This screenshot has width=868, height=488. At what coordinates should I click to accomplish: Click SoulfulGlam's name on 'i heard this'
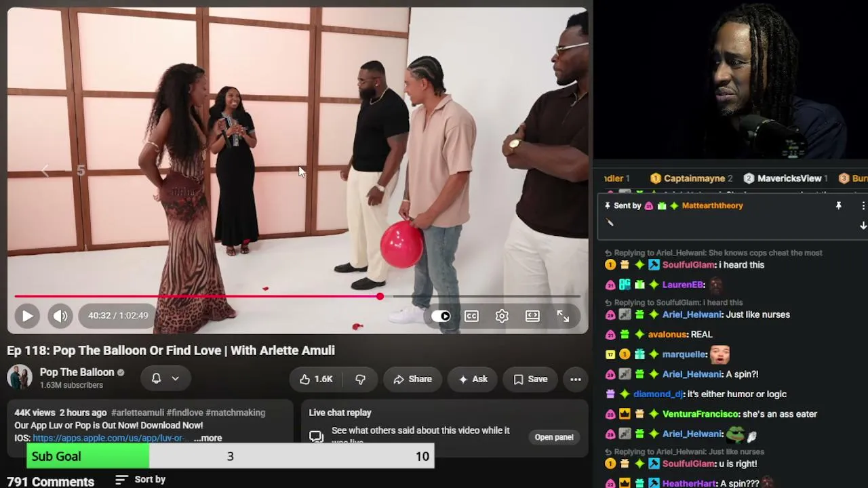tap(688, 265)
